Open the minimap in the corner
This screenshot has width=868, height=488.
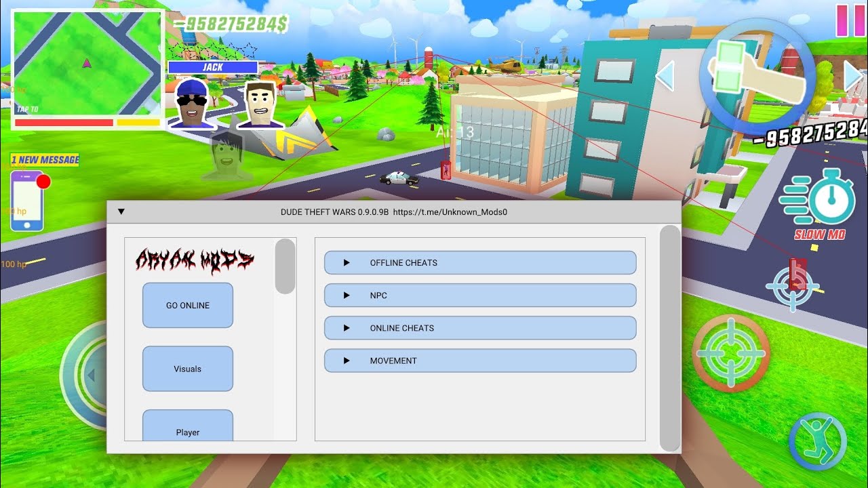[x=87, y=69]
